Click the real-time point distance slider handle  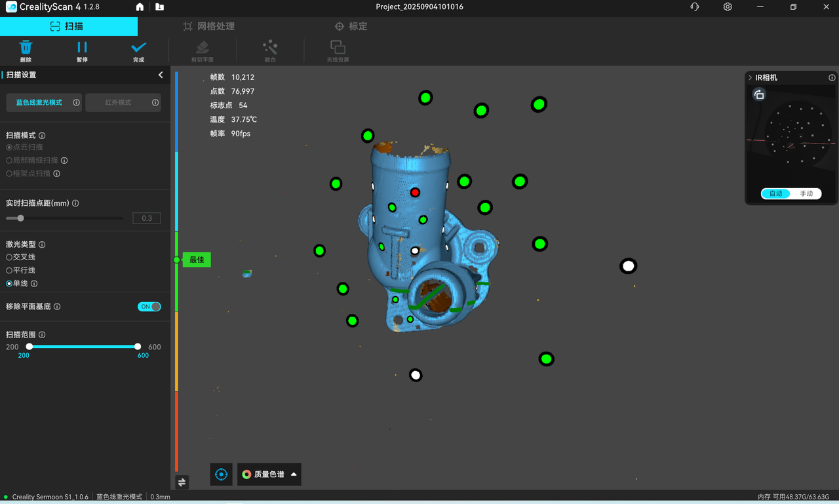[x=20, y=218]
